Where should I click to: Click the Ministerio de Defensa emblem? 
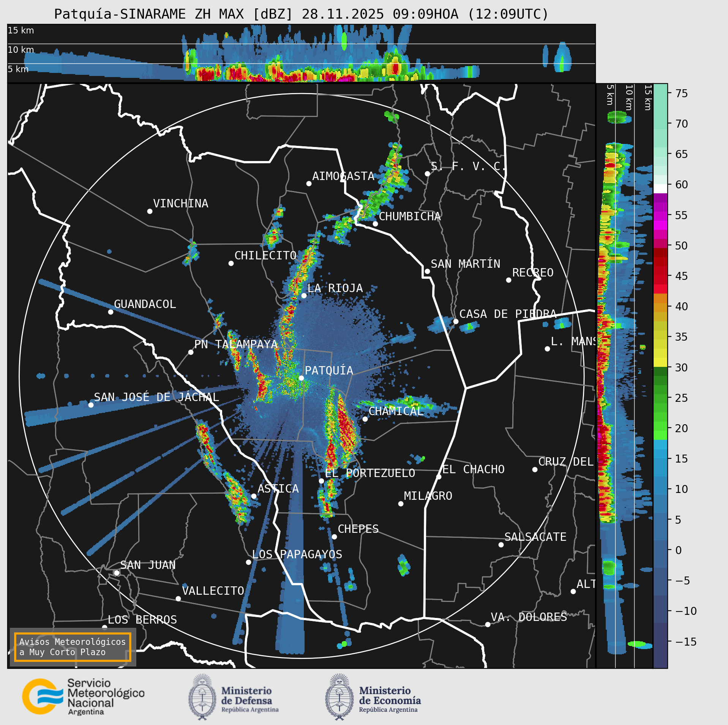202,697
